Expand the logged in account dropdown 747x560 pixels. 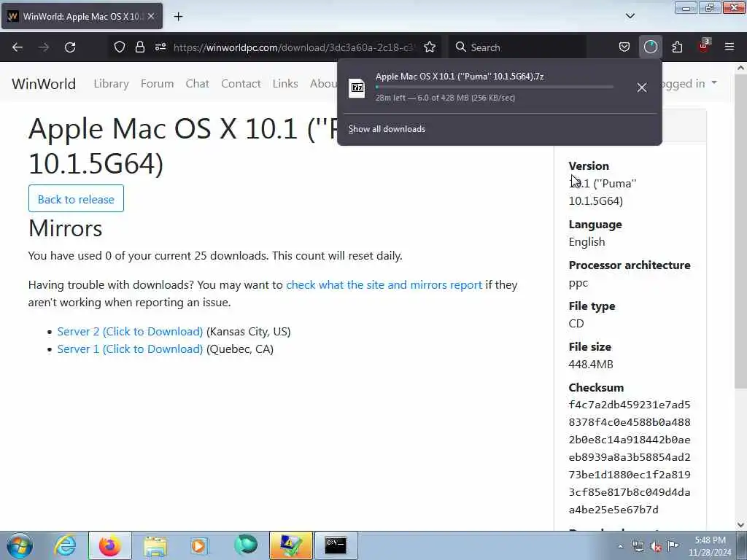[689, 83]
